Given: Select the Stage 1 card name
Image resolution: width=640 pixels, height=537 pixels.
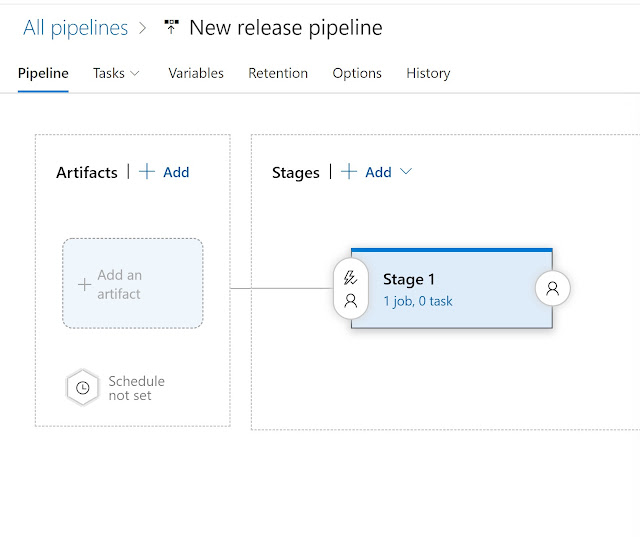Looking at the screenshot, I should 409,280.
